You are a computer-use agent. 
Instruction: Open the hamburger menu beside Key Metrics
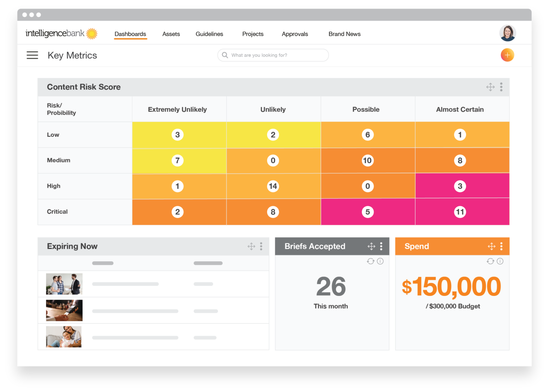32,55
